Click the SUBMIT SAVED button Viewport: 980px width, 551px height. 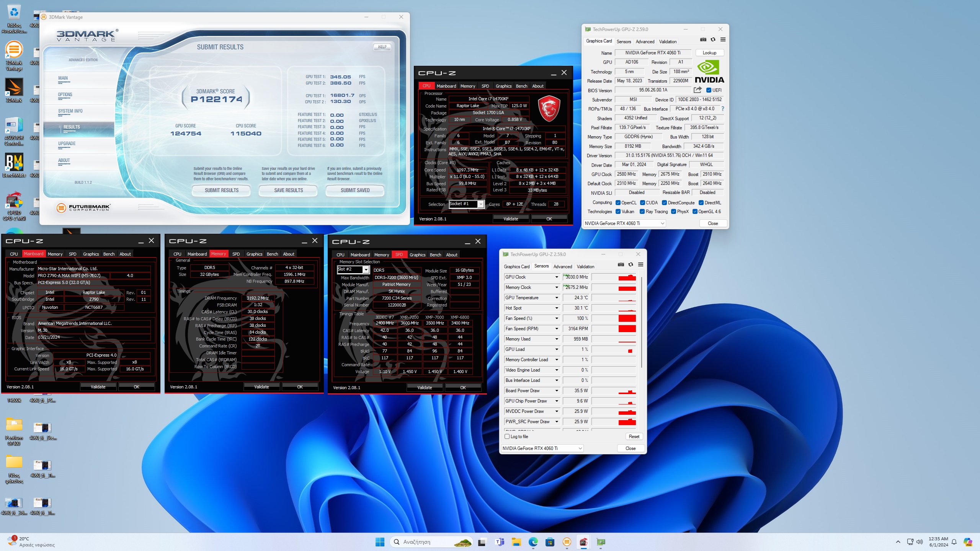(x=355, y=191)
